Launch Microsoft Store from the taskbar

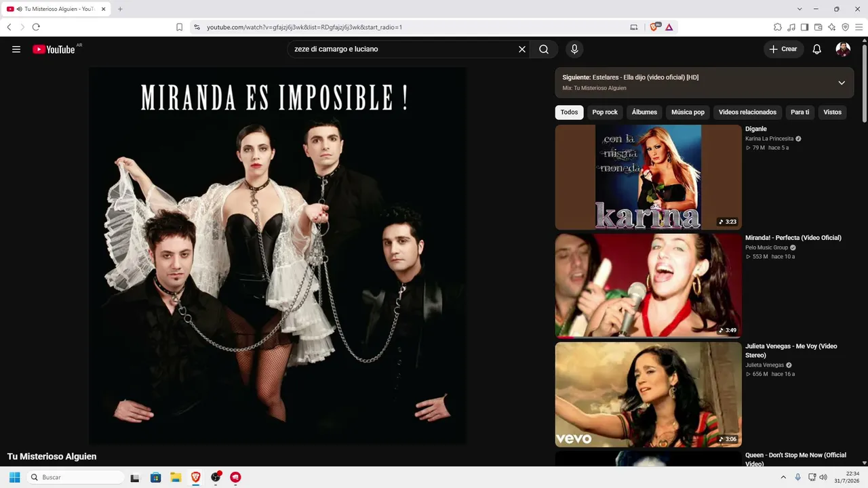pyautogui.click(x=155, y=477)
